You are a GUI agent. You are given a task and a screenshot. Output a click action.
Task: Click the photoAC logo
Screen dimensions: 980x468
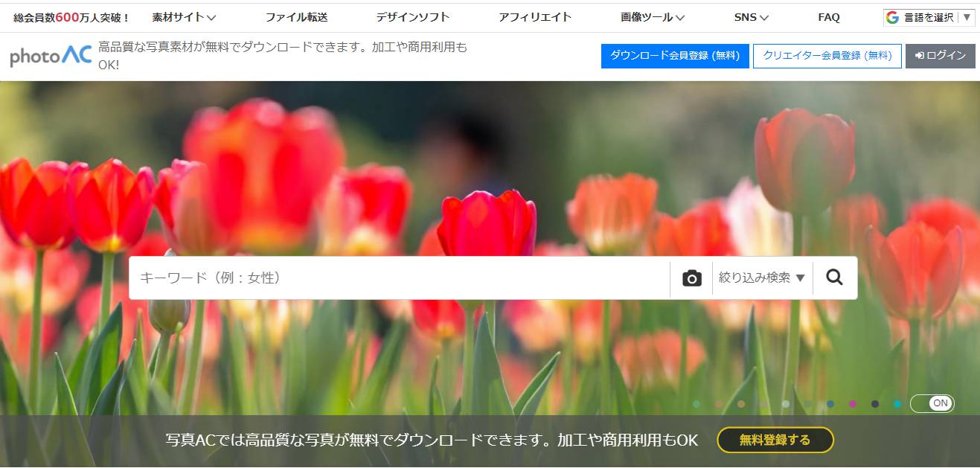click(51, 57)
